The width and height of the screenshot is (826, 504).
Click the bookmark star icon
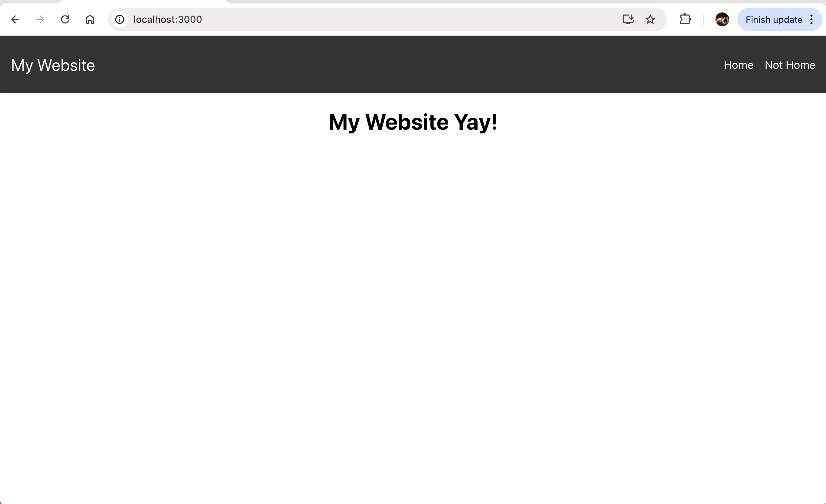point(650,19)
